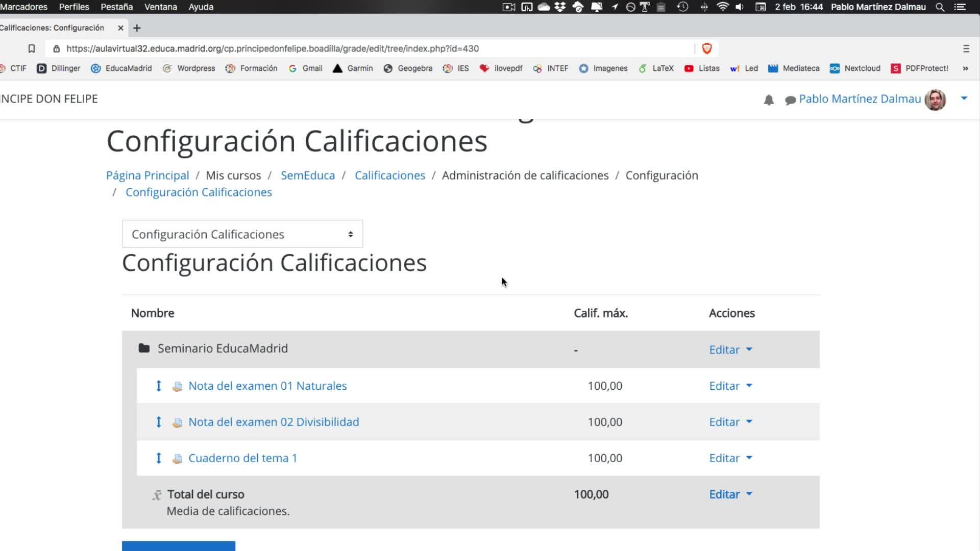Click the bookmark icon beside the URL
The height and width of the screenshot is (551, 980).
(x=31, y=48)
